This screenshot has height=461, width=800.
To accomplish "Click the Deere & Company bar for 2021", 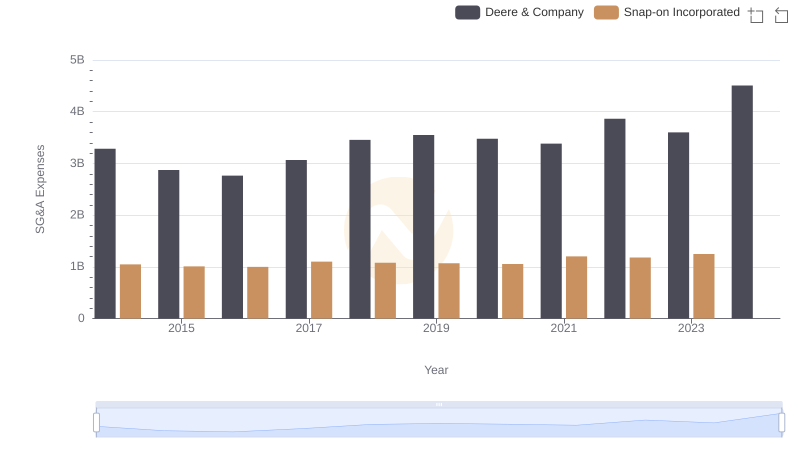I will [x=551, y=231].
